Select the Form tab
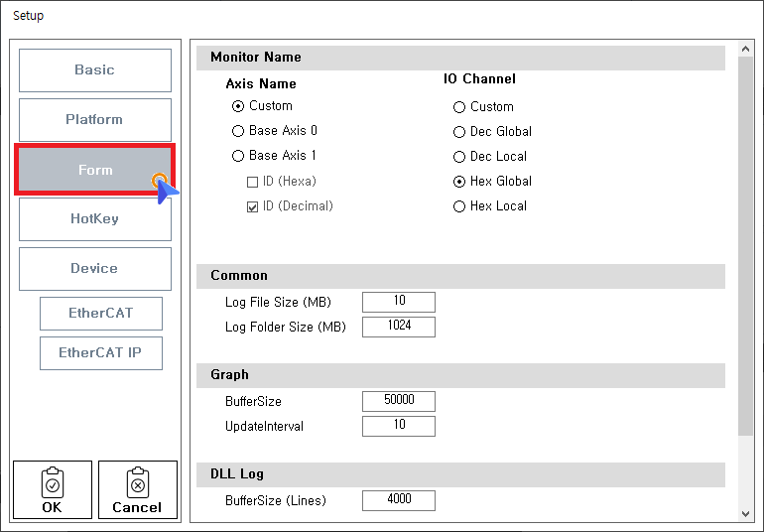 coord(95,170)
